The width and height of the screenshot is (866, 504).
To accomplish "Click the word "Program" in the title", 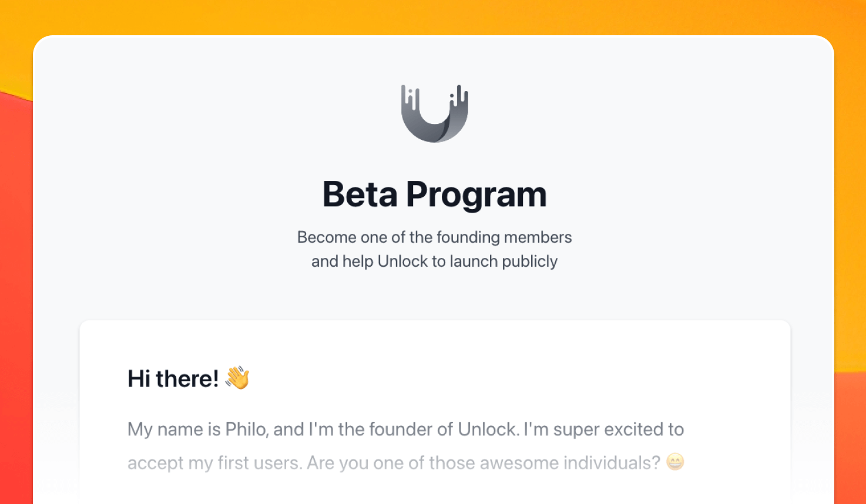I will click(476, 196).
